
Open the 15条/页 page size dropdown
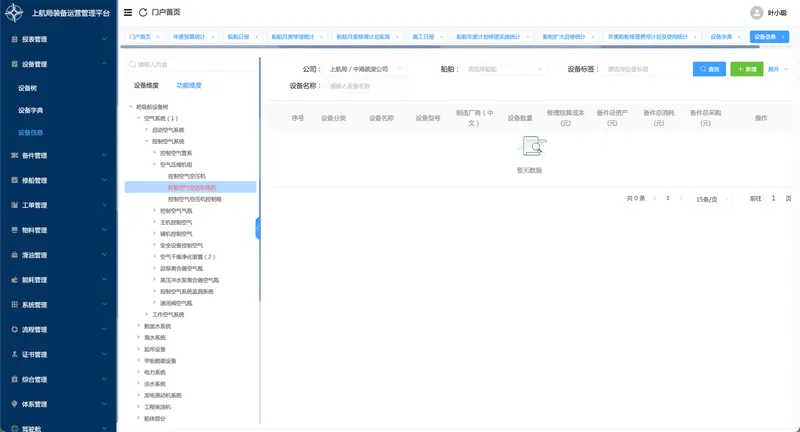712,199
